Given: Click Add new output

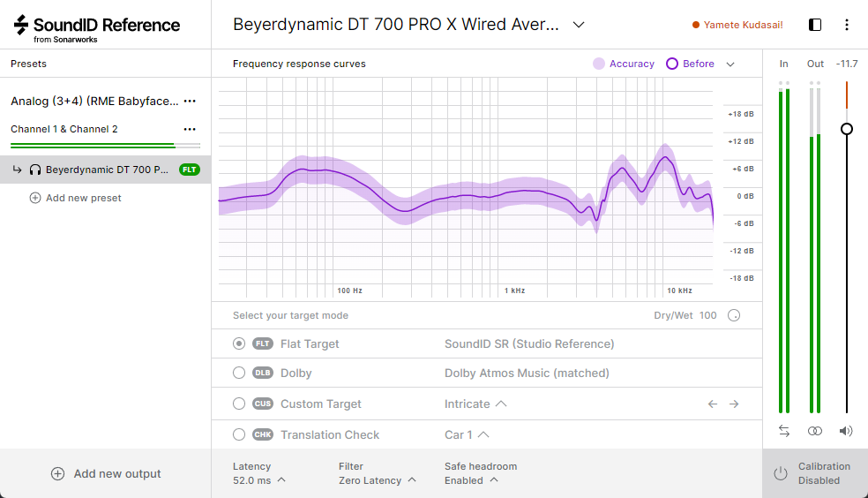Looking at the screenshot, I should [117, 473].
